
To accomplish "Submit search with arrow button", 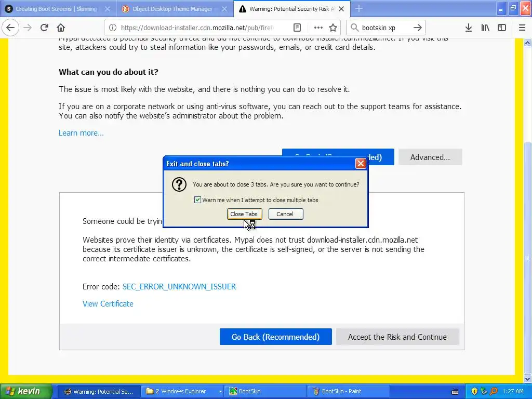I will tap(417, 28).
